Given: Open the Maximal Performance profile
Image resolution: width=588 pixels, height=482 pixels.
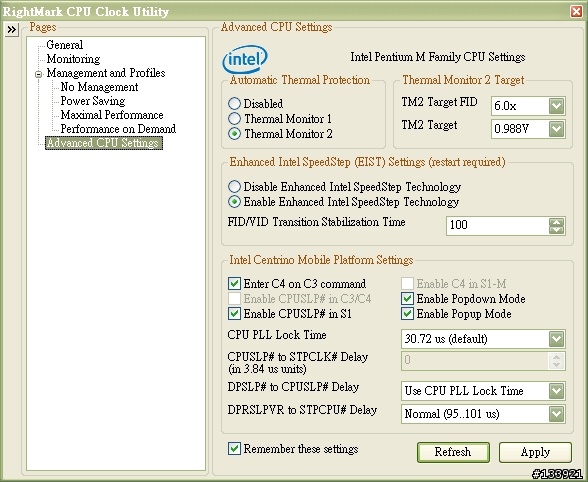Looking at the screenshot, I should tap(112, 115).
